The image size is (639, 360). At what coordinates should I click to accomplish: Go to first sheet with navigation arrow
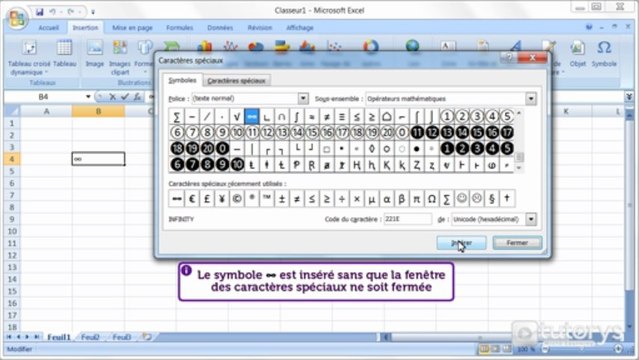click(x=9, y=337)
